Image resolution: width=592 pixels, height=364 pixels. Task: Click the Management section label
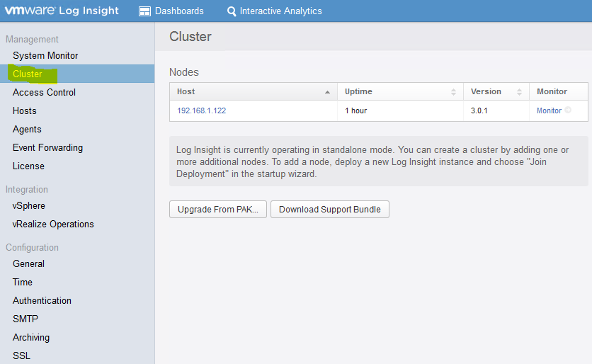(x=32, y=39)
